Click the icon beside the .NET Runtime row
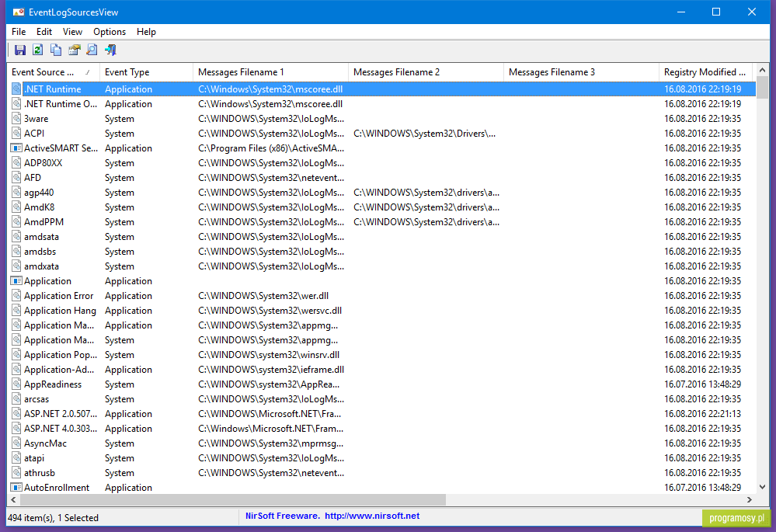Screen dimensions: 776x532 pos(16,89)
